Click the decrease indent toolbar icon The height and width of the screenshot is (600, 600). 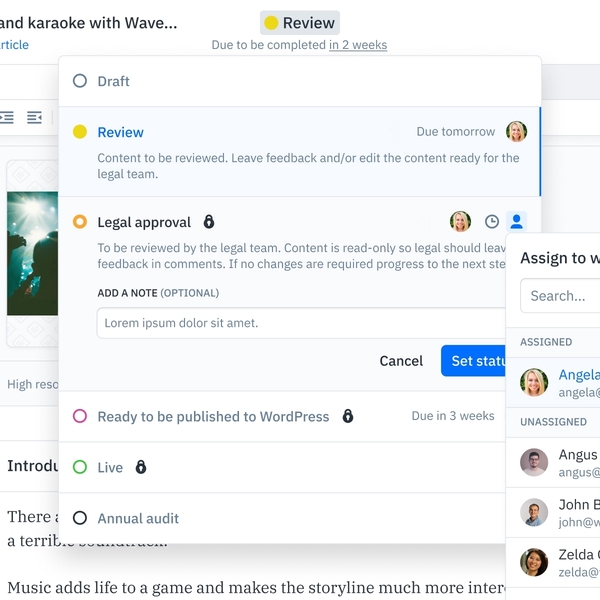(34, 117)
